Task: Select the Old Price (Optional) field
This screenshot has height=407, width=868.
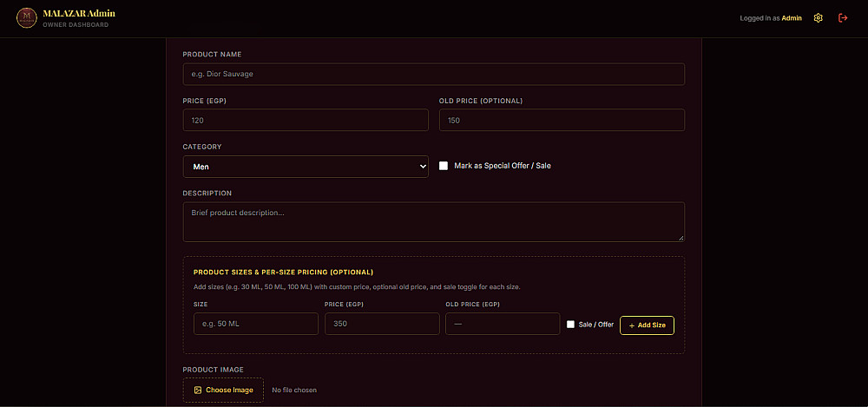Action: [x=562, y=120]
